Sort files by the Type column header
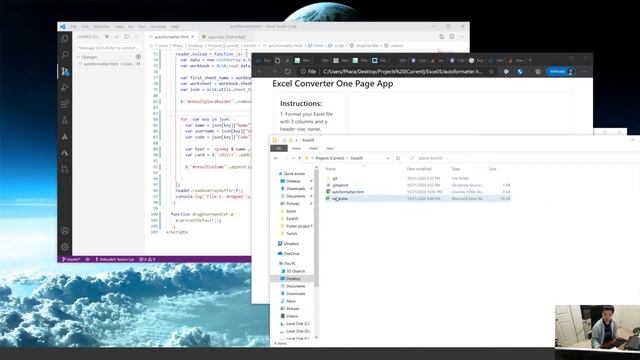 coord(456,169)
